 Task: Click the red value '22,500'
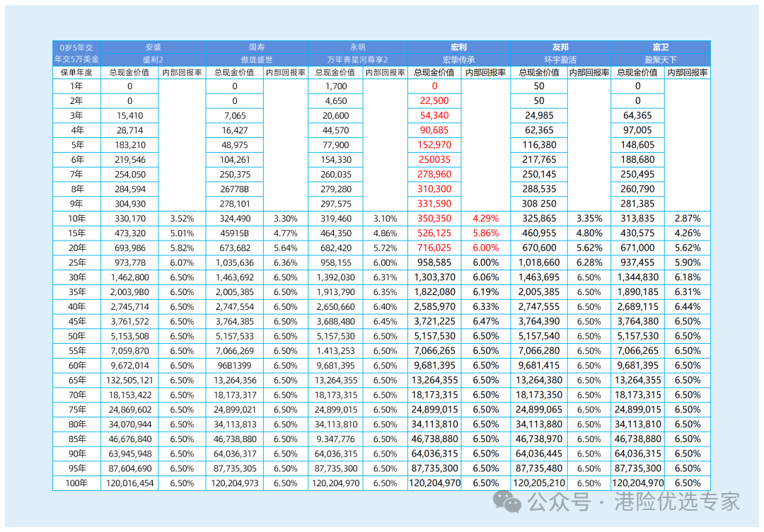pyautogui.click(x=434, y=101)
